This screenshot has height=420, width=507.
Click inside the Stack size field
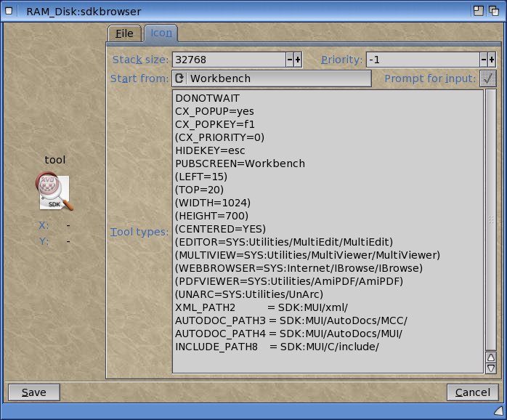tap(227, 60)
